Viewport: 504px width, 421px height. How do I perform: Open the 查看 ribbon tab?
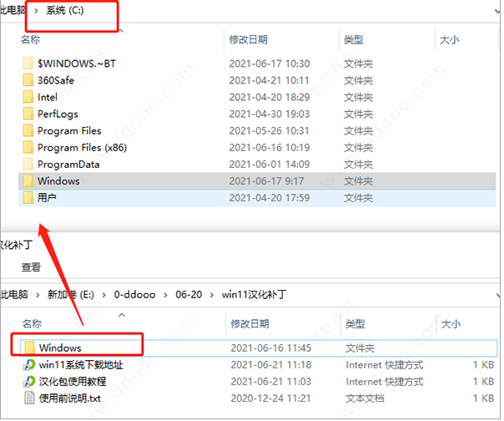pyautogui.click(x=31, y=267)
